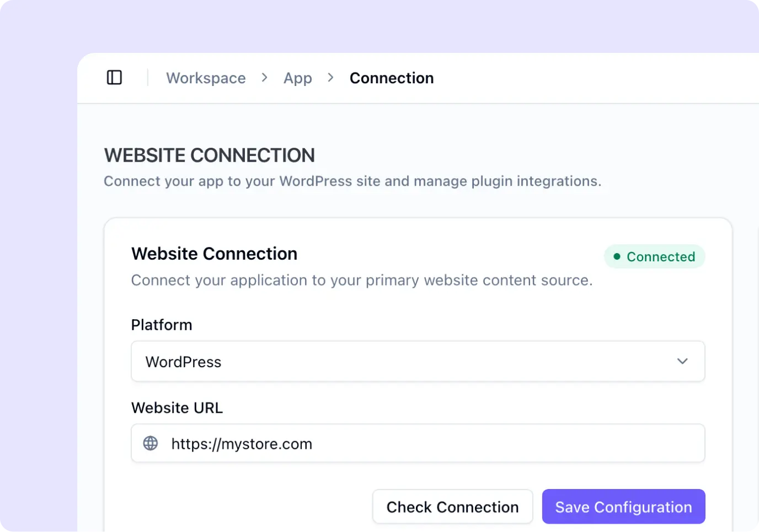Viewport: 759px width, 532px height.
Task: Click the chevron after Workspace breadcrumb
Action: [x=265, y=78]
